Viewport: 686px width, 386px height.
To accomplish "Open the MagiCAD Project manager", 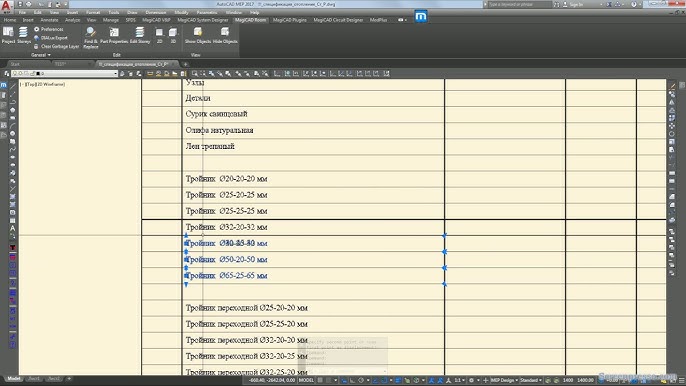I will tap(8, 35).
